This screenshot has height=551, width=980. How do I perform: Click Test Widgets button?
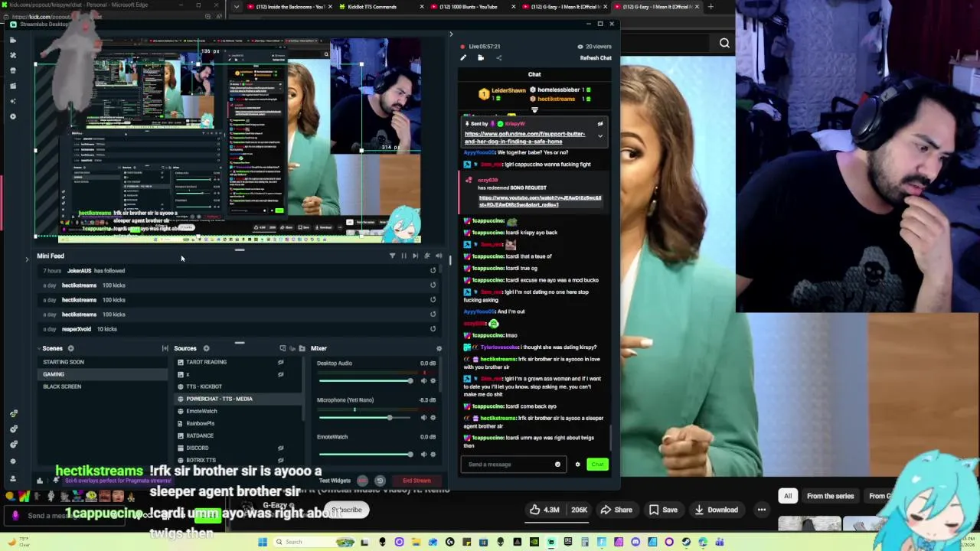[335, 481]
